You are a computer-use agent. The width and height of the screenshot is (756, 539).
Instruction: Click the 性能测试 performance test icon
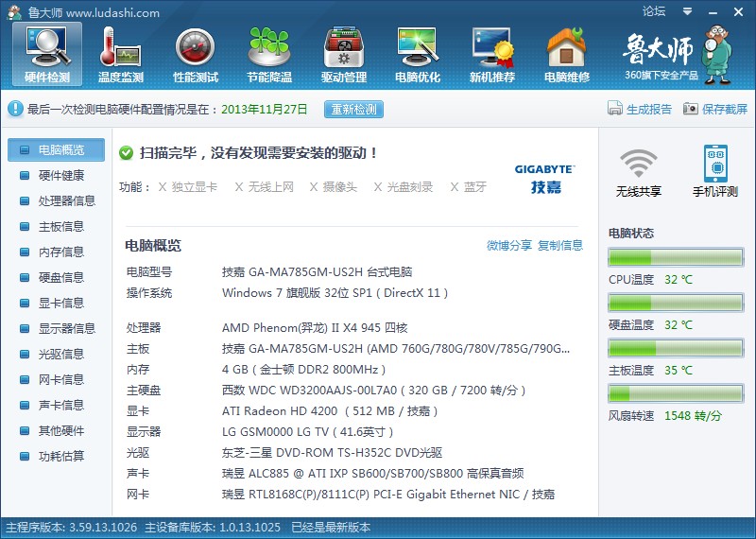point(196,55)
